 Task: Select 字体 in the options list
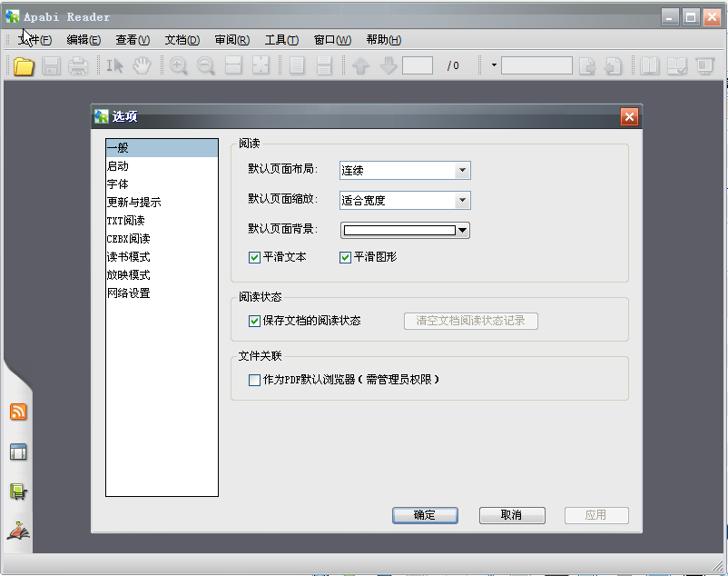point(162,184)
